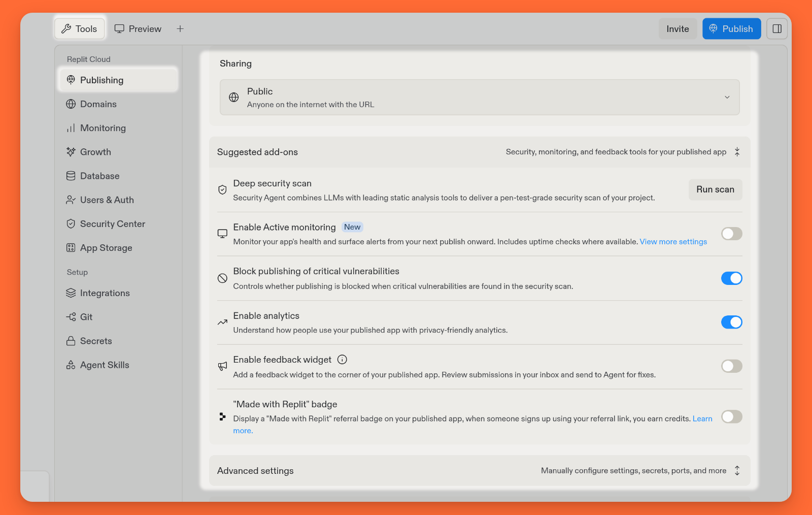Click the New badge next to Active monitoring
This screenshot has width=812, height=515.
point(352,227)
